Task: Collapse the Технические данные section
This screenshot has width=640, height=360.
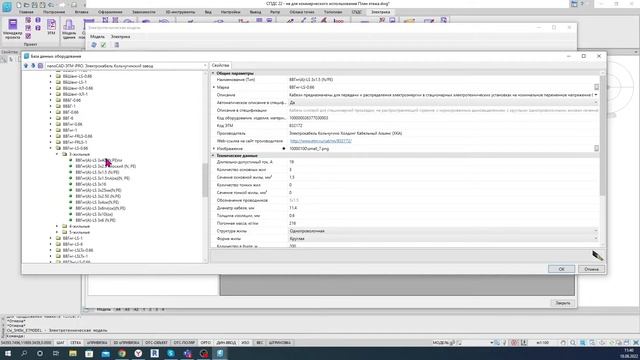Action: coord(213,156)
